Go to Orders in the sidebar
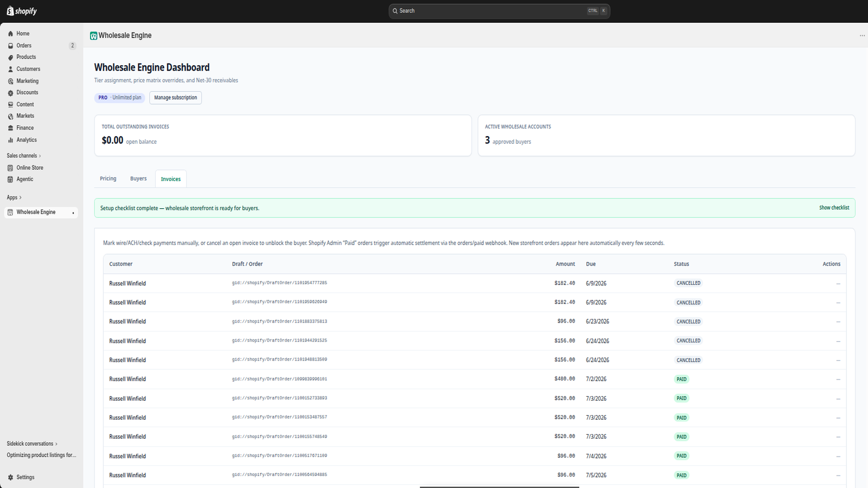The image size is (868, 488). pos(24,46)
